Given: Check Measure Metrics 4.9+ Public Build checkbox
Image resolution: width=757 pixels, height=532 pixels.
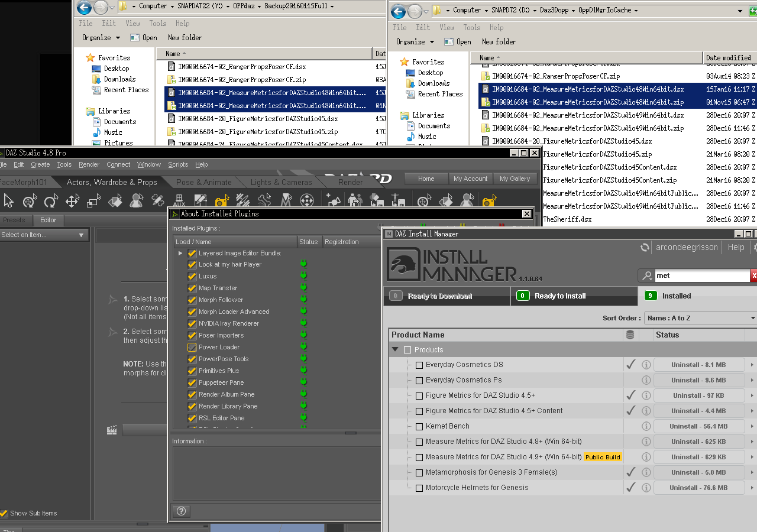Looking at the screenshot, I should pyautogui.click(x=419, y=457).
